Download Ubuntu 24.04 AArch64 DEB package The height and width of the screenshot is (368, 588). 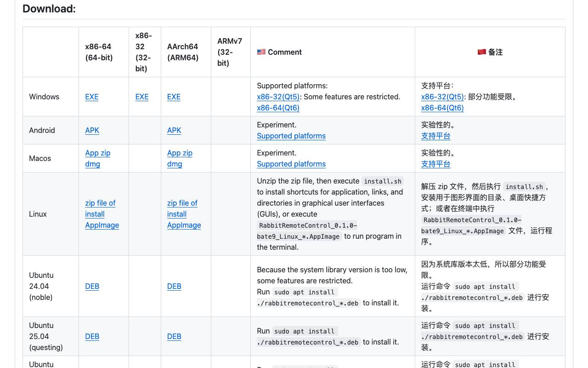[x=174, y=286]
